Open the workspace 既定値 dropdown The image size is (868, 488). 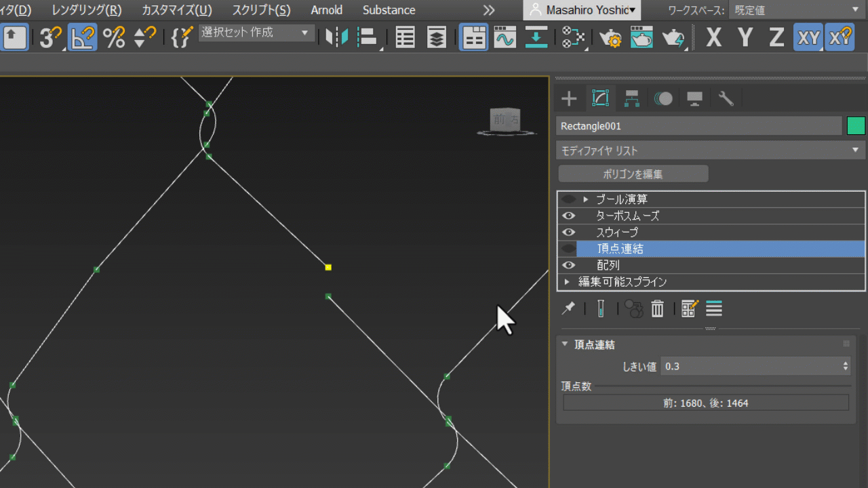796,10
